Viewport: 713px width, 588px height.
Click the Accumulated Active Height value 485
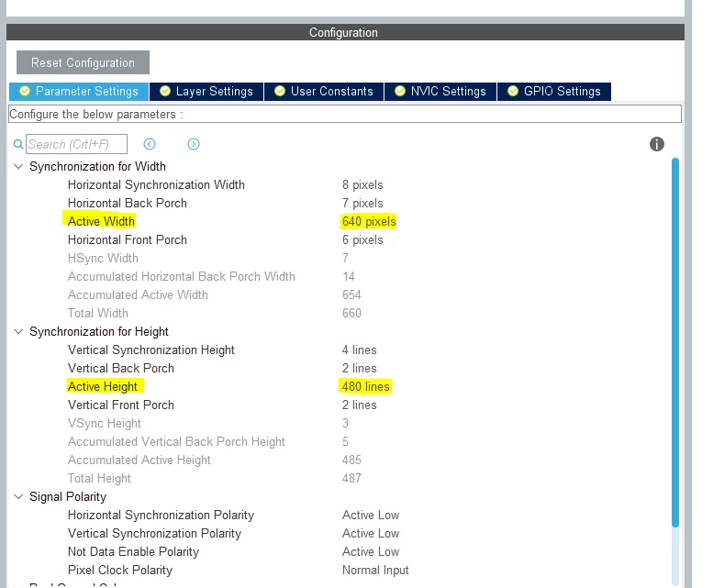pos(351,460)
